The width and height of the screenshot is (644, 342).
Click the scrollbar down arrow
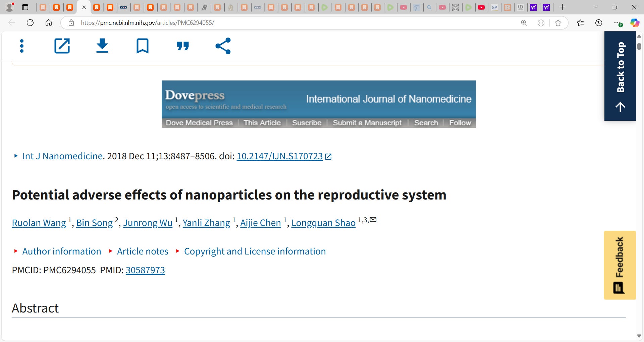click(639, 336)
